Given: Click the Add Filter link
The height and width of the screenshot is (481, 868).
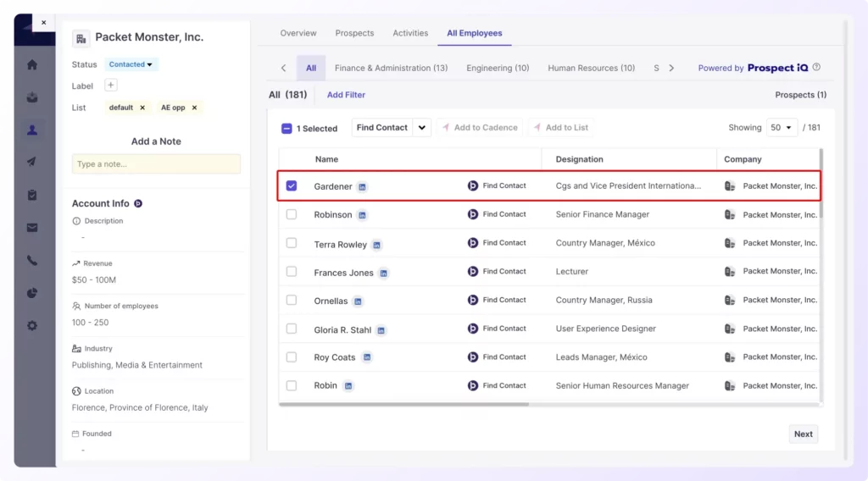Looking at the screenshot, I should pyautogui.click(x=346, y=95).
